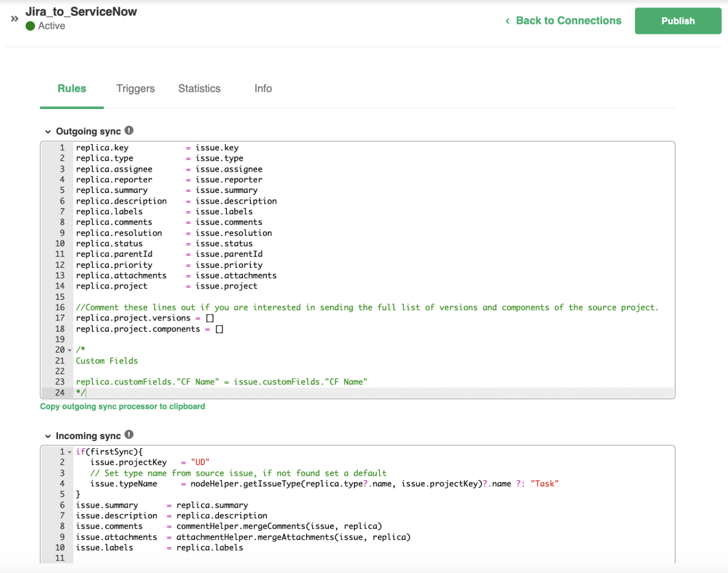Switch to the Triggers tab

[x=136, y=89]
